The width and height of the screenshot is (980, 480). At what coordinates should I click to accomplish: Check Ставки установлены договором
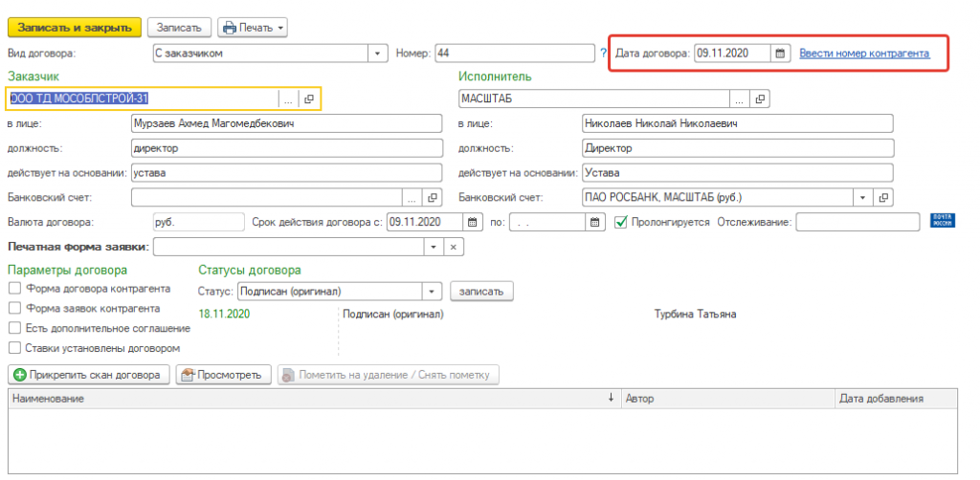click(x=15, y=348)
